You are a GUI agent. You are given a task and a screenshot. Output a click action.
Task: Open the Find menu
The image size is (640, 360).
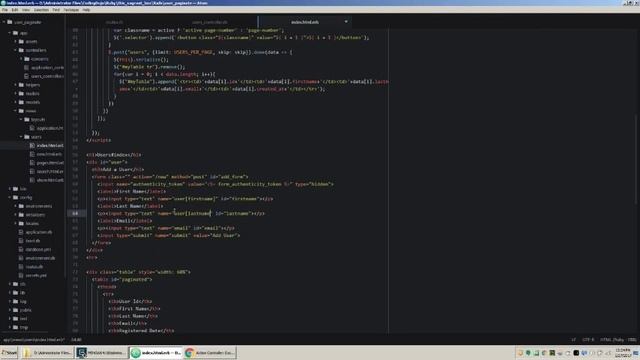pyautogui.click(x=56, y=10)
